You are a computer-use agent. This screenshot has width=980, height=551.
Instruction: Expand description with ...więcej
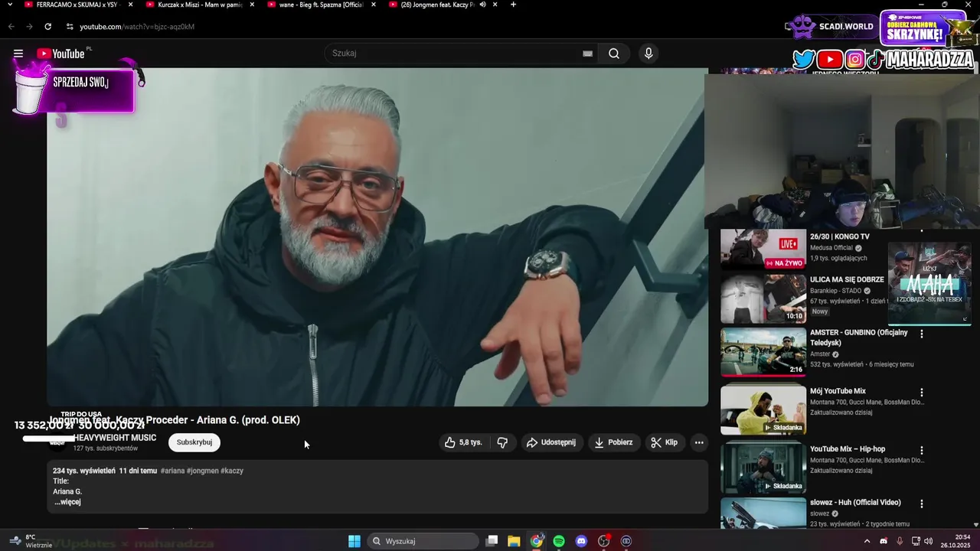point(67,502)
